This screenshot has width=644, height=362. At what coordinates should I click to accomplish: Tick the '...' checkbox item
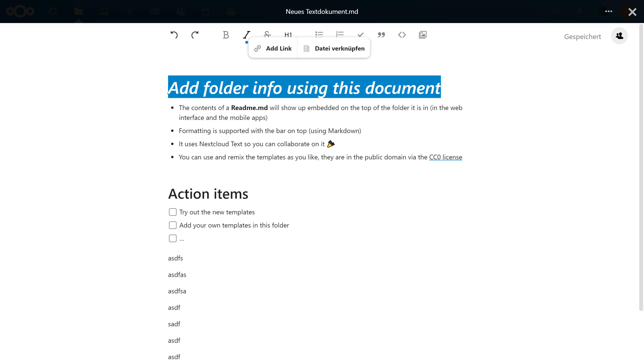(x=173, y=238)
